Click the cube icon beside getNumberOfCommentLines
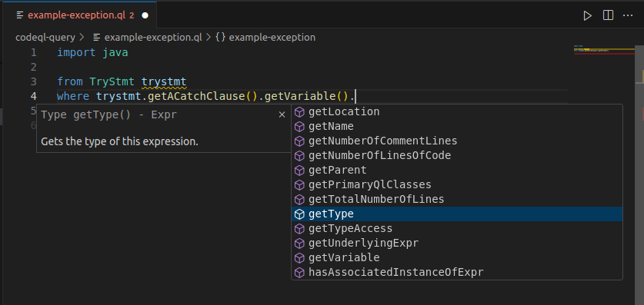Viewport: 644px width, 305px height. coord(300,141)
